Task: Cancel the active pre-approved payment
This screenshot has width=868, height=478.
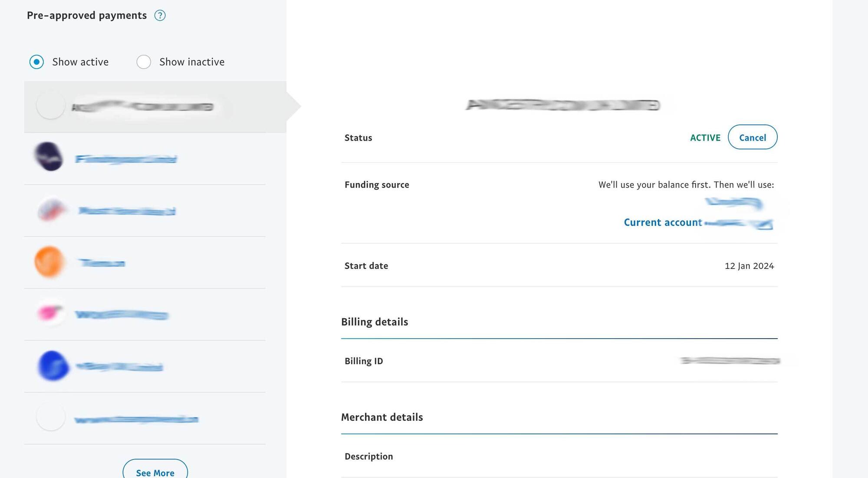Action: coord(752,138)
